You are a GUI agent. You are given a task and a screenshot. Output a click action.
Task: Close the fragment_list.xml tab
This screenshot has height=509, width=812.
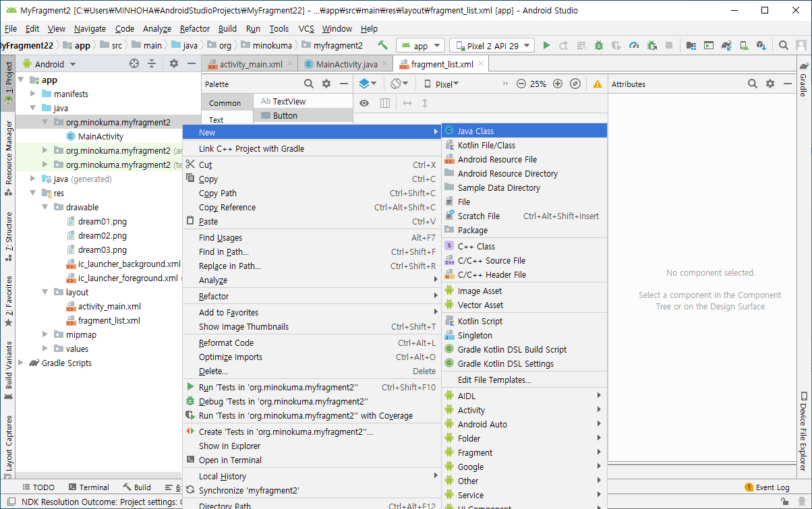pyautogui.click(x=481, y=64)
